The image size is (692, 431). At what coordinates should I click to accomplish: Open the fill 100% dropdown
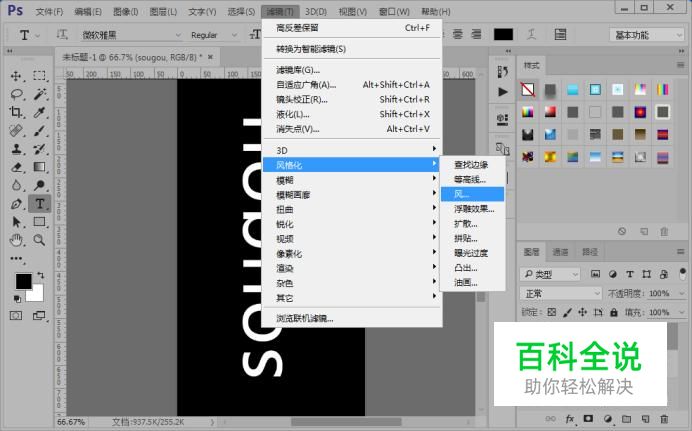681,312
